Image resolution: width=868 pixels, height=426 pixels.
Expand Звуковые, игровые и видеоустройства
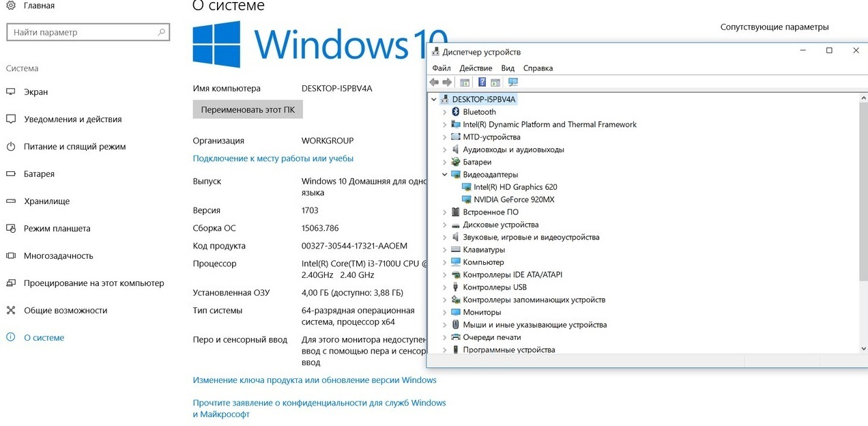[445, 238]
